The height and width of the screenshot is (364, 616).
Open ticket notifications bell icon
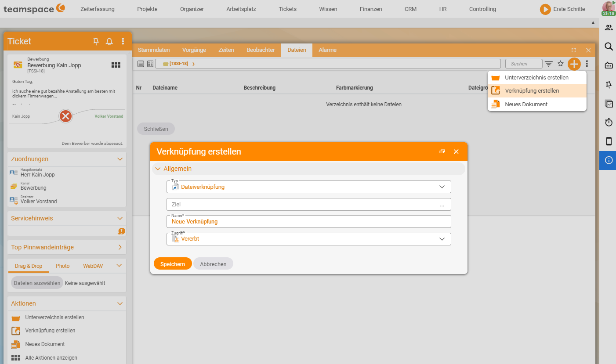click(x=109, y=41)
